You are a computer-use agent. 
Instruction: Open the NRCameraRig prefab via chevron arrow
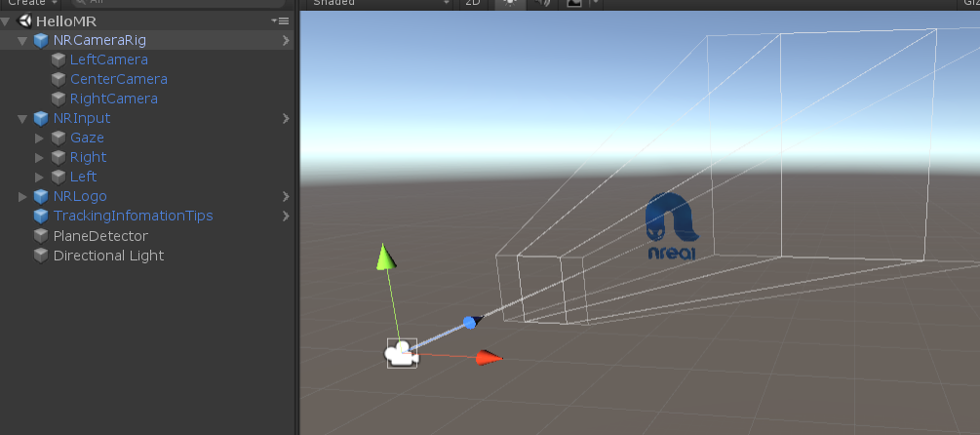pos(286,41)
